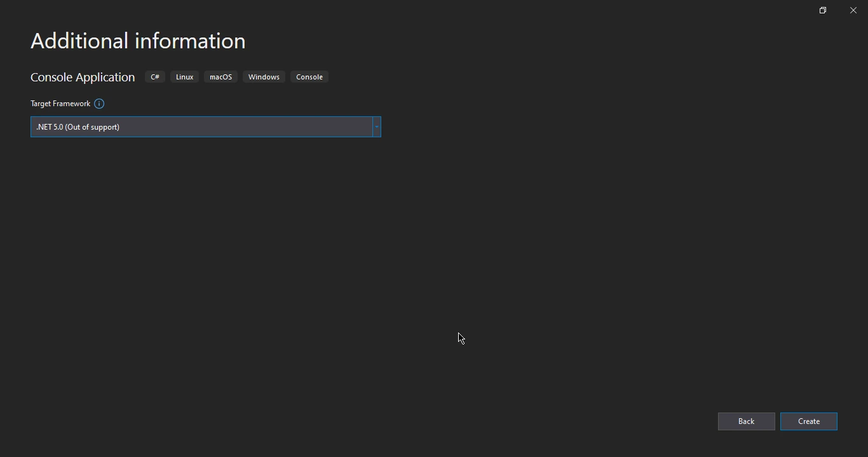
Task: Click the restore down window button
Action: point(823,10)
